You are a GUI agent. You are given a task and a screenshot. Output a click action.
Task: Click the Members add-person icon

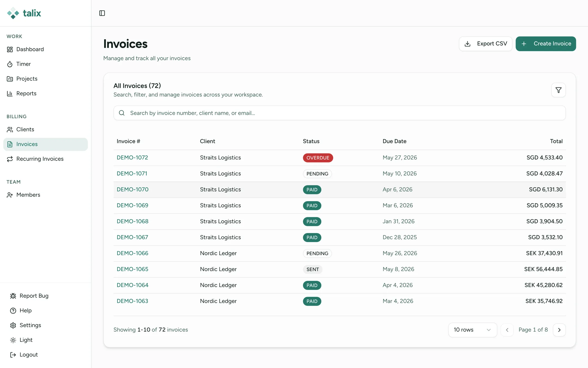(x=10, y=195)
